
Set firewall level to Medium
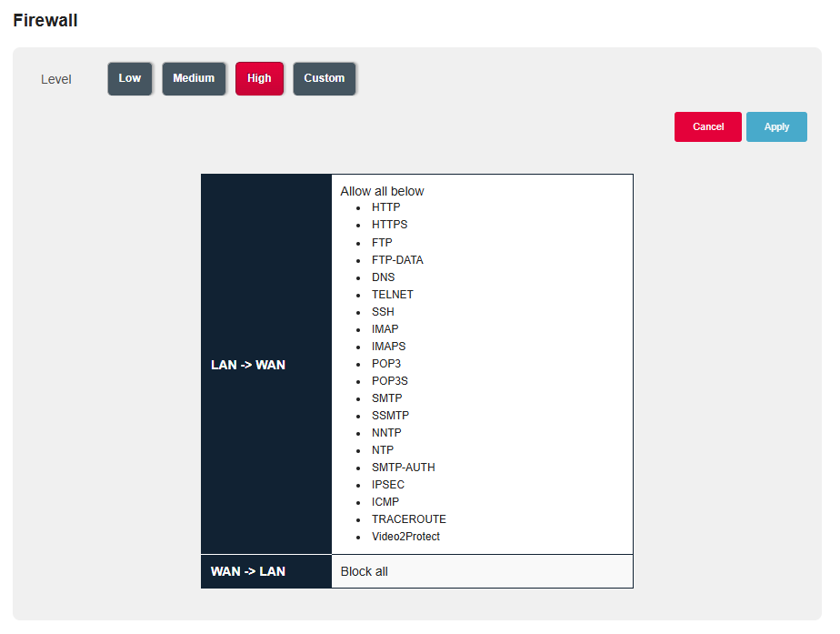tap(194, 78)
